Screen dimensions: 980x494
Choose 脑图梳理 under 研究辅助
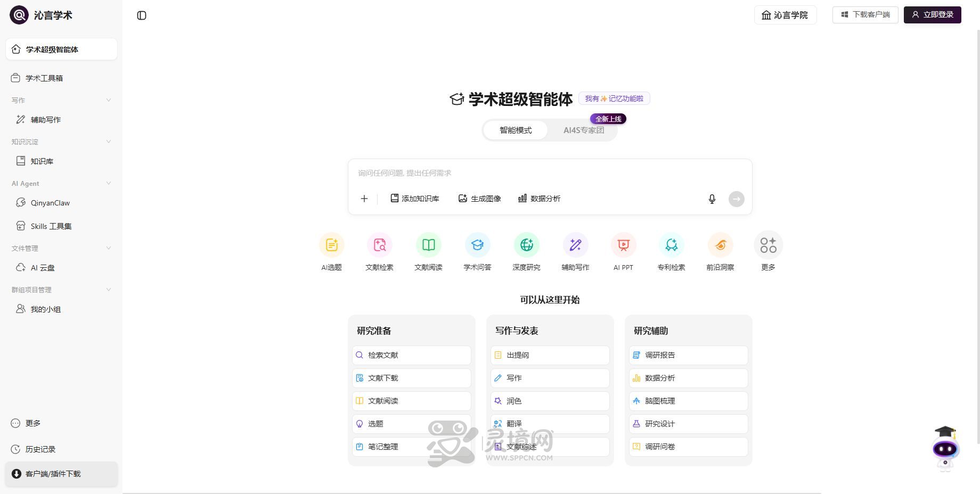click(x=688, y=401)
